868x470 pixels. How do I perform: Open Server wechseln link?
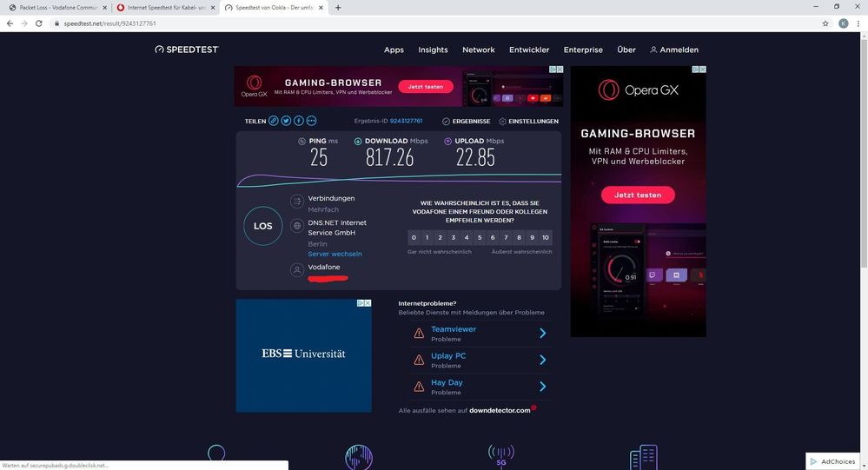(335, 254)
